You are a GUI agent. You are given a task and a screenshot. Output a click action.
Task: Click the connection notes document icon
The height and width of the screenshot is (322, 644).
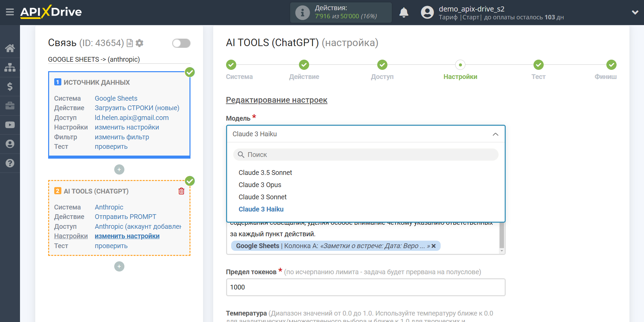129,43
